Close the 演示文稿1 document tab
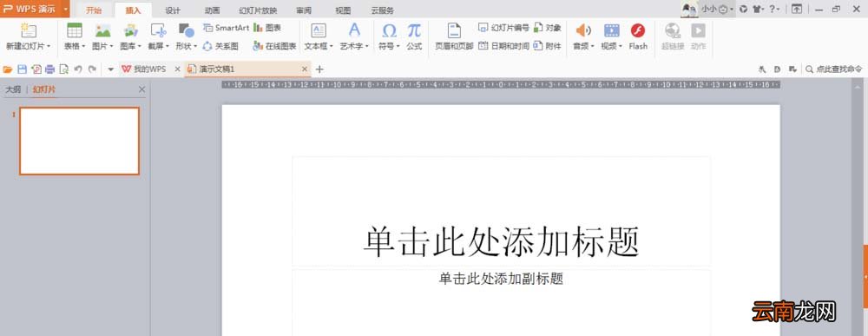 click(305, 69)
